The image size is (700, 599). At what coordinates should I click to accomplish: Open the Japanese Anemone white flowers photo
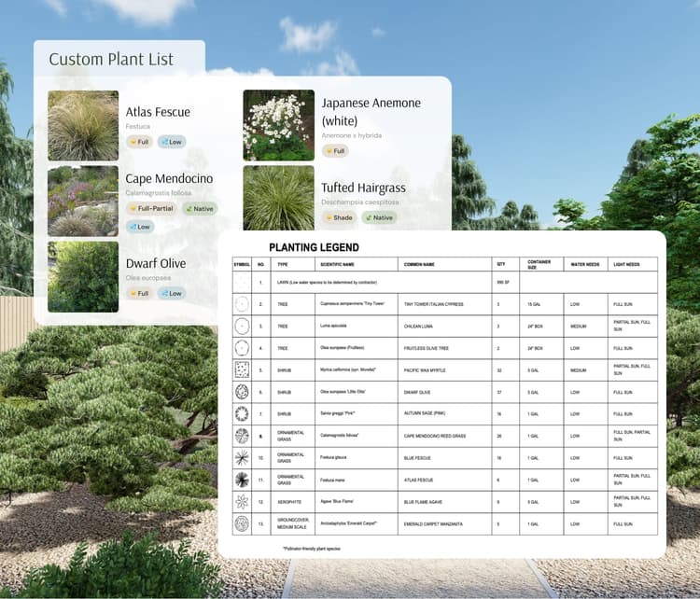278,125
